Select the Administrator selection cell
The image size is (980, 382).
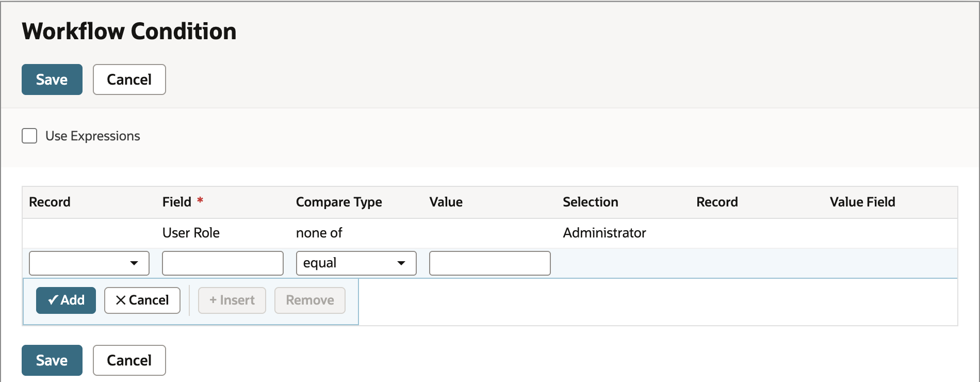coord(605,233)
